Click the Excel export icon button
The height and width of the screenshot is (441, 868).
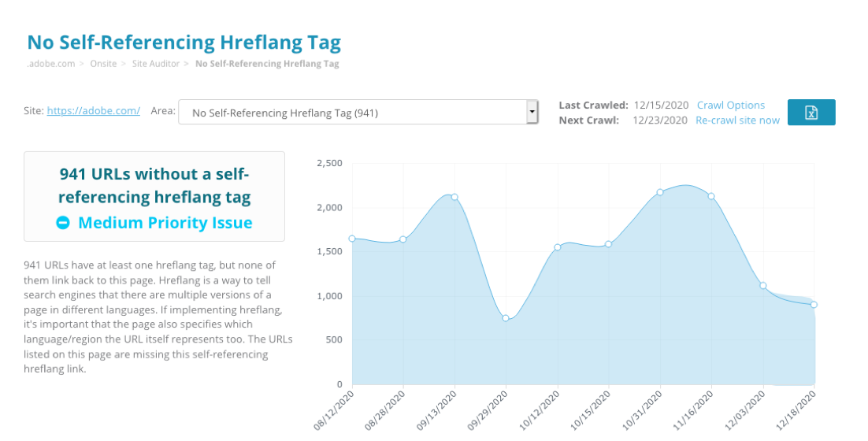(811, 113)
